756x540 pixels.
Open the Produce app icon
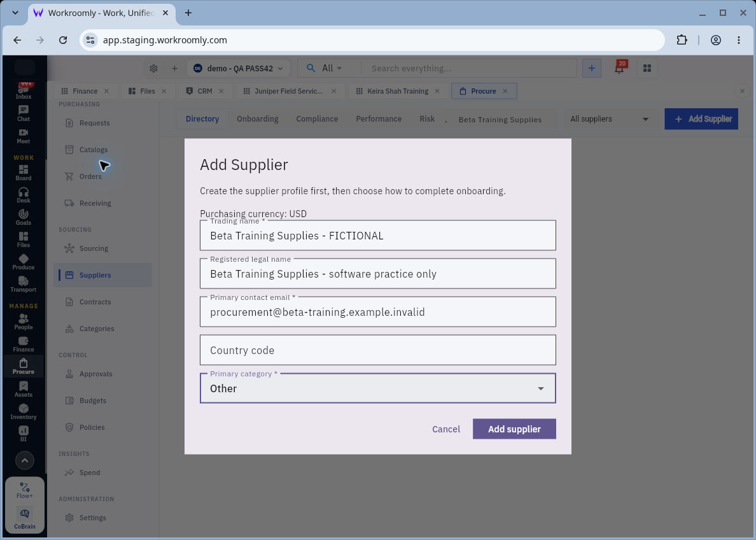[23, 262]
